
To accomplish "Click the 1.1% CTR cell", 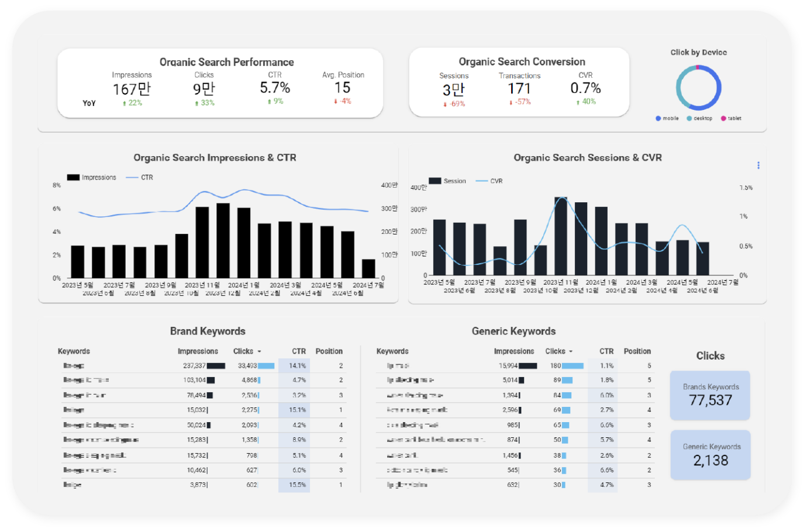I will coord(606,365).
